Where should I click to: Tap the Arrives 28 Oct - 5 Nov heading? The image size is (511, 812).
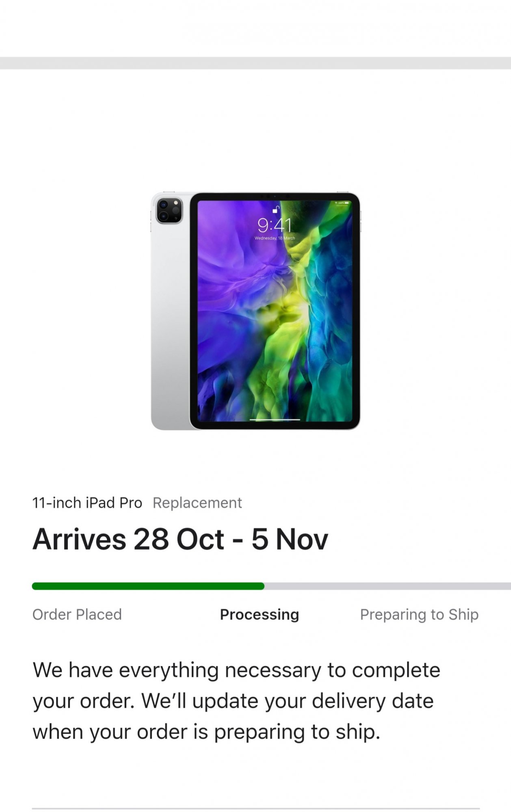(x=180, y=540)
